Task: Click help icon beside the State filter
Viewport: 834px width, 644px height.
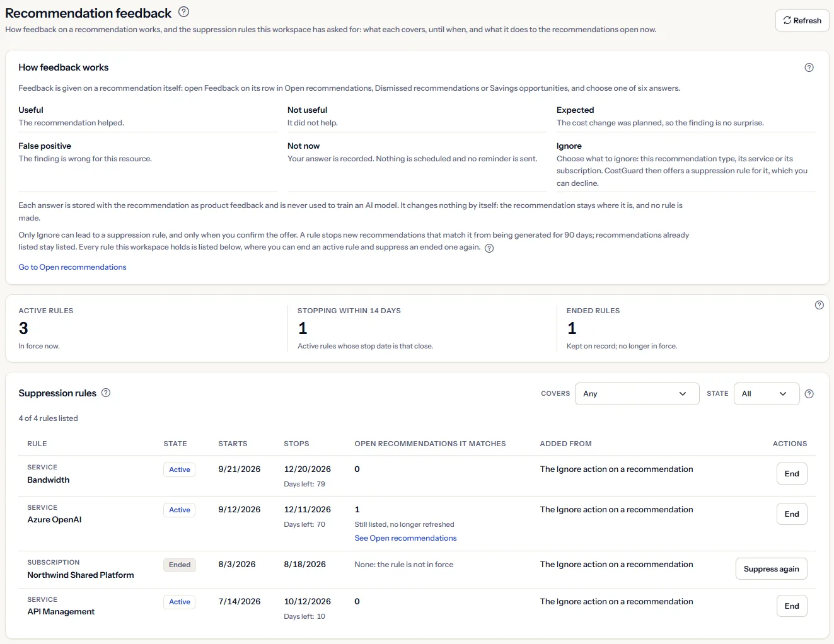Action: click(x=809, y=394)
